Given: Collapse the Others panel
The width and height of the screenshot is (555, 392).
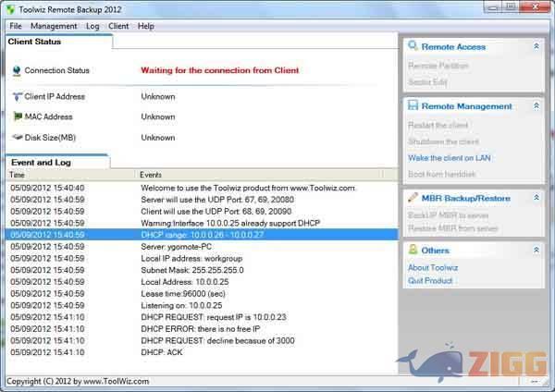Looking at the screenshot, I should (x=536, y=251).
